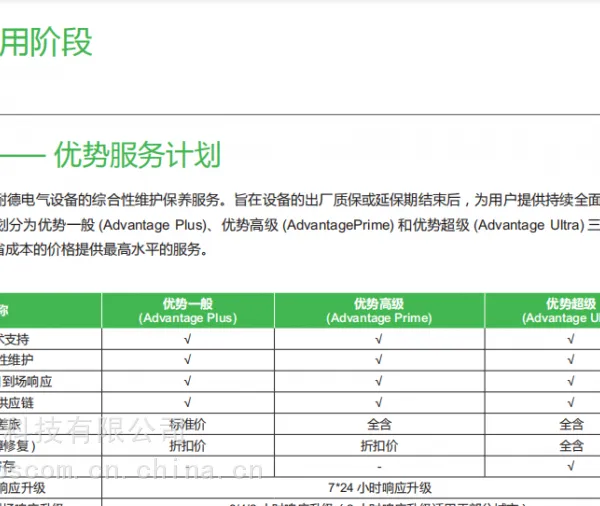Viewport: 600px width, 506px height.
Task: Click the row label 供应链
Action: coord(17,403)
